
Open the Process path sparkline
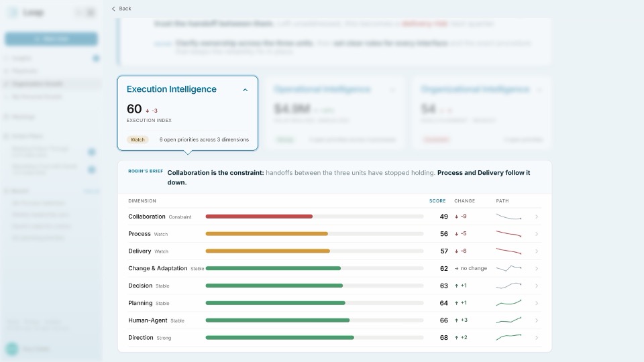click(x=508, y=234)
